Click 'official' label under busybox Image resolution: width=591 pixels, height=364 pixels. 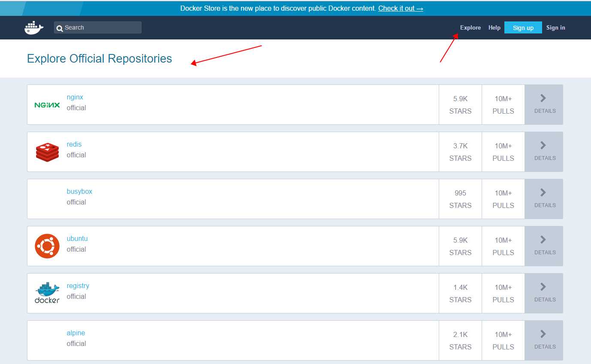click(x=76, y=202)
